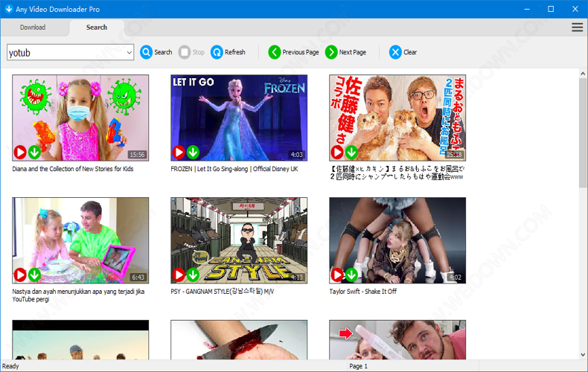Download the FROZEN Let It Go video
Screen dimensions: 588x372
pos(193,152)
